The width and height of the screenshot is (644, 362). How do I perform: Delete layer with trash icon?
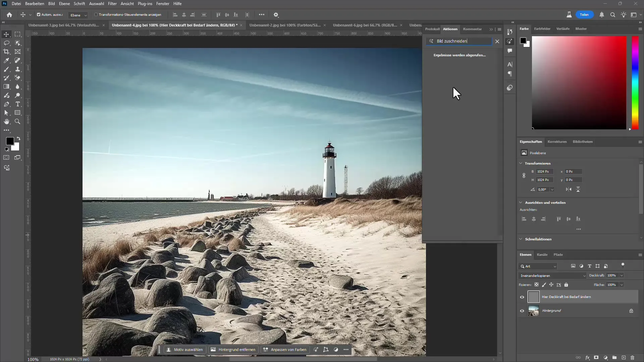coord(633,358)
